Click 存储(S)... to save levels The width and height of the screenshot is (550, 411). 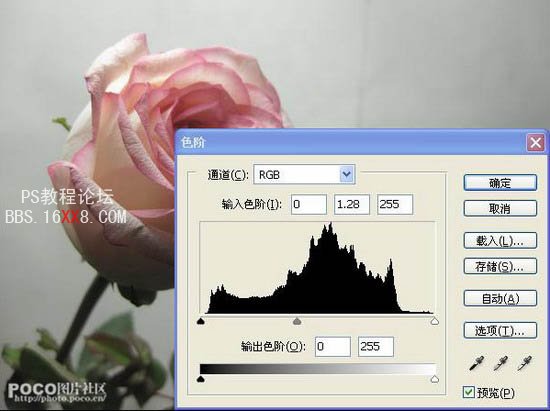pyautogui.click(x=500, y=267)
